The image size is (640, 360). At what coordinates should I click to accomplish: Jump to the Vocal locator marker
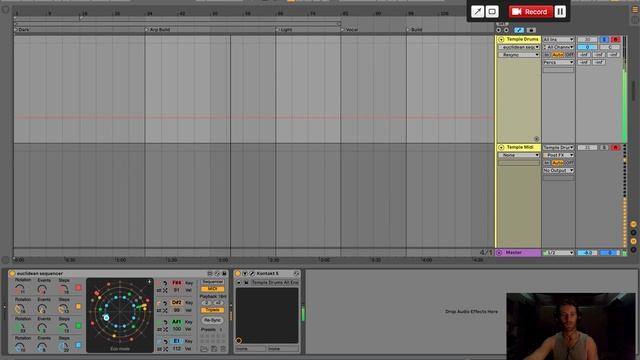click(x=349, y=29)
